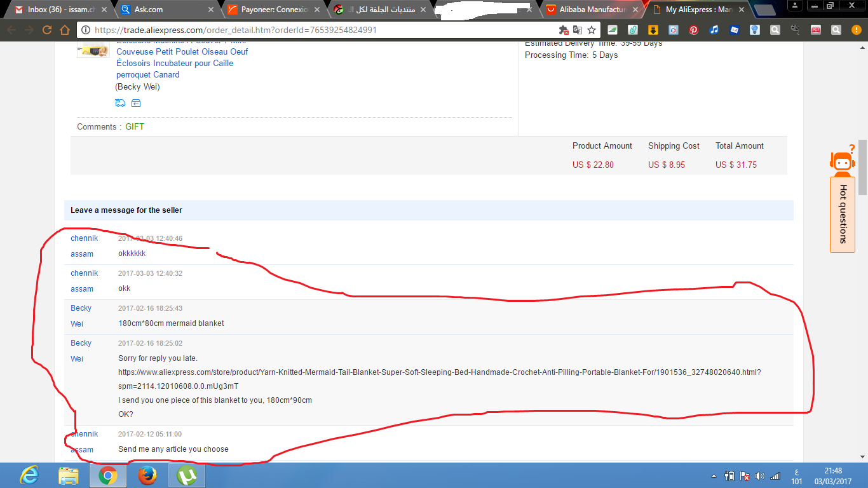Click the Send me any article you choose message
The image size is (868, 488).
(173, 449)
